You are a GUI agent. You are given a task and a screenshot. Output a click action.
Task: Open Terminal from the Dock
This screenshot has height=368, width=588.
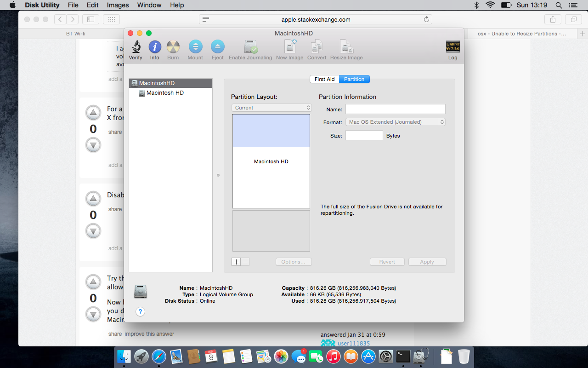point(403,356)
